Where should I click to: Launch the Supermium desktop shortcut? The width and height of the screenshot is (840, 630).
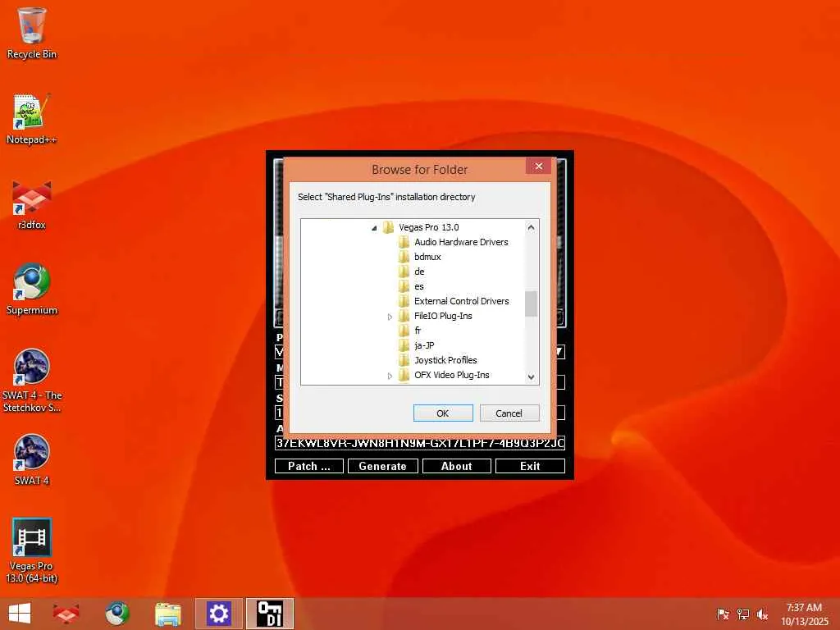tap(32, 290)
